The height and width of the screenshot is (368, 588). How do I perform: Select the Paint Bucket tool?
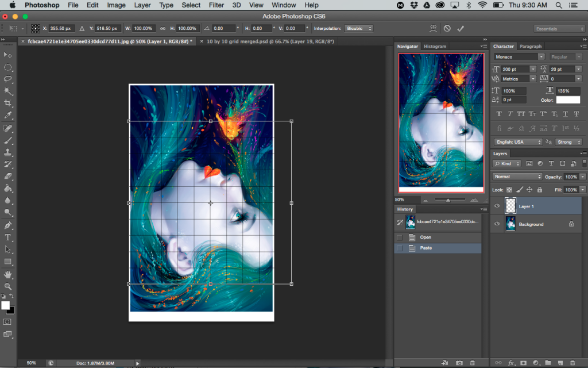[7, 188]
